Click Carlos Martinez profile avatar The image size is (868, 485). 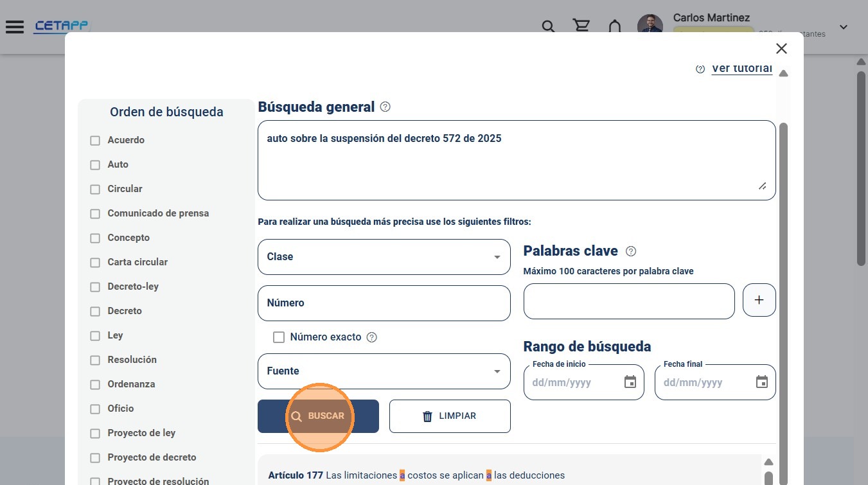coord(650,26)
